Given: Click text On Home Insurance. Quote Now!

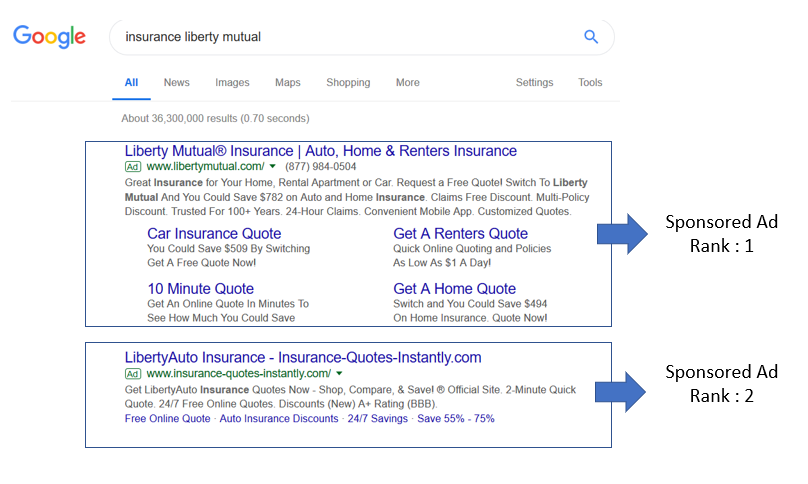Looking at the screenshot, I should 470,318.
